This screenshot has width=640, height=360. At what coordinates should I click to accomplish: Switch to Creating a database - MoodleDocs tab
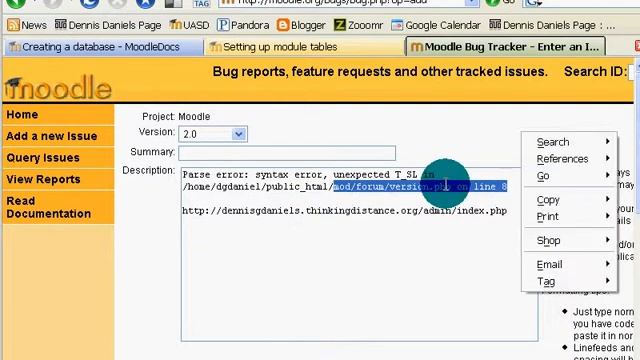coord(103,47)
